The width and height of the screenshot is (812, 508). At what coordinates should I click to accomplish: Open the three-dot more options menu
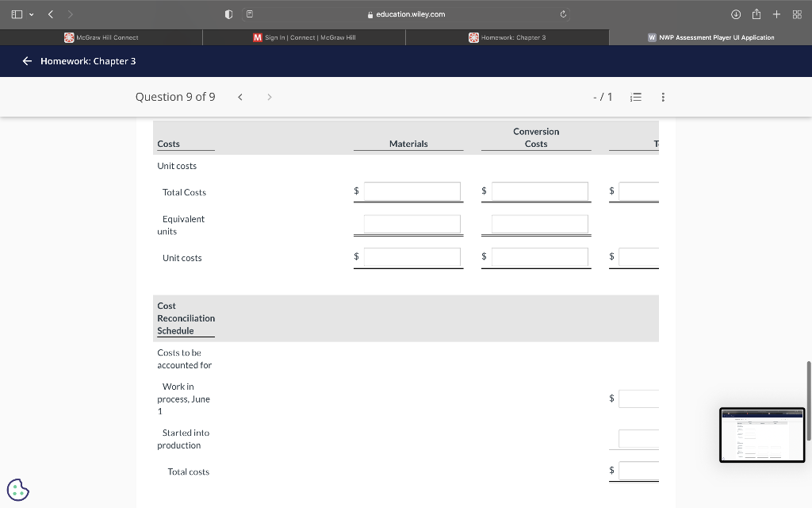[663, 97]
